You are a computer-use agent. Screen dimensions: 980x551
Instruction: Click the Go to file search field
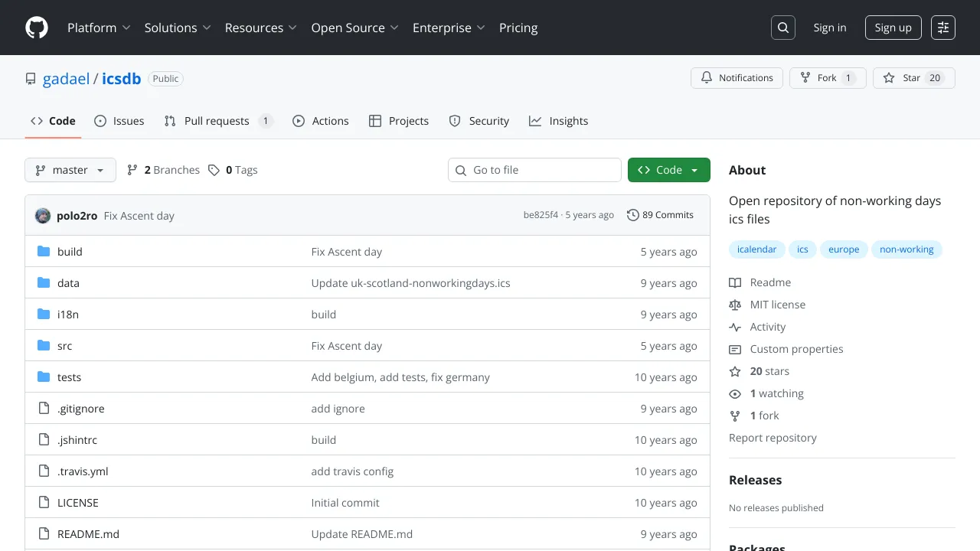click(534, 170)
